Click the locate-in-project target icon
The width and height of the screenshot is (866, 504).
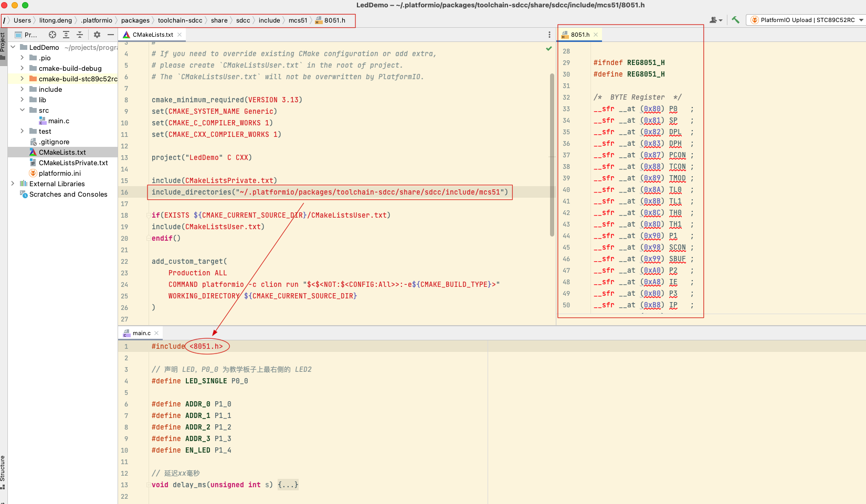coord(52,35)
